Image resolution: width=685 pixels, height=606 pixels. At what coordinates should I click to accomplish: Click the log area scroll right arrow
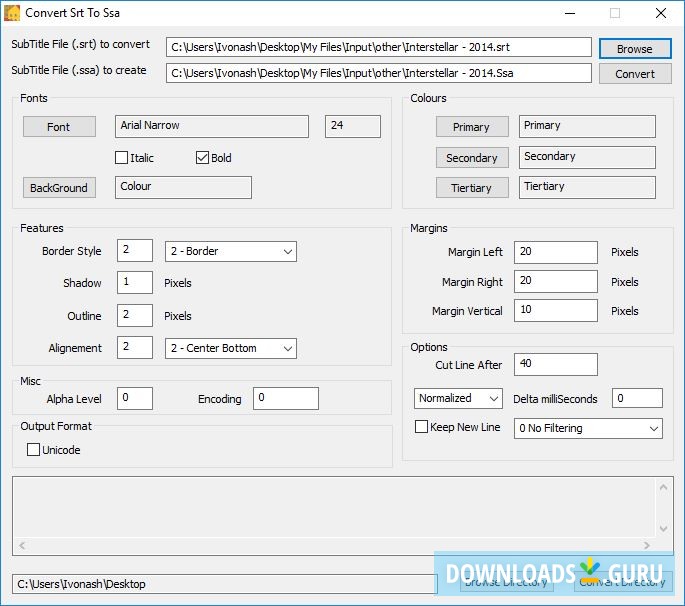(647, 545)
